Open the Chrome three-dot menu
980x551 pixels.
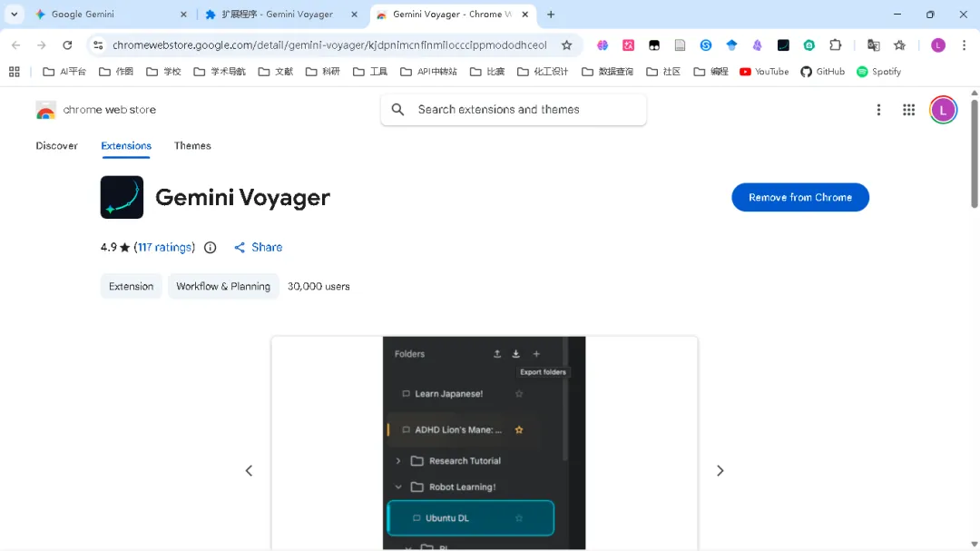pos(964,45)
